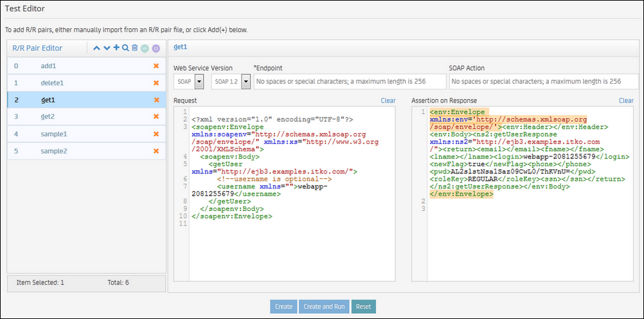The image size is (644, 319).
Task: Remove sample2 pair using orange X
Action: pos(156,151)
